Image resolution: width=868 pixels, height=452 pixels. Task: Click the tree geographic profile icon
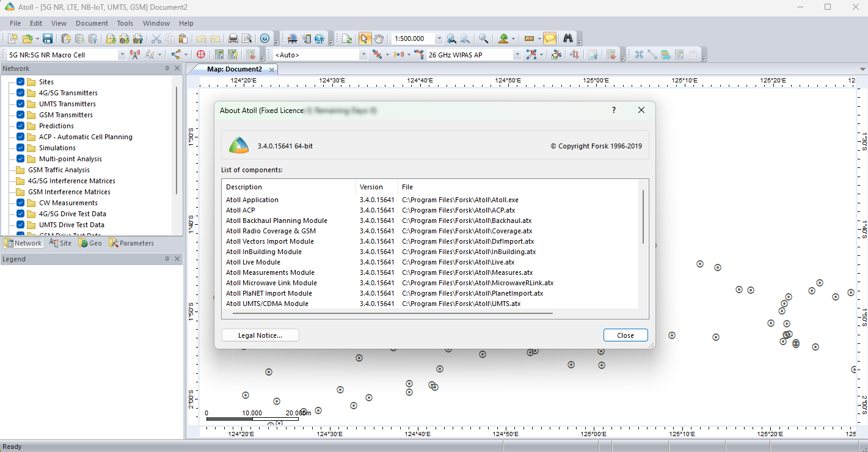coord(503,38)
